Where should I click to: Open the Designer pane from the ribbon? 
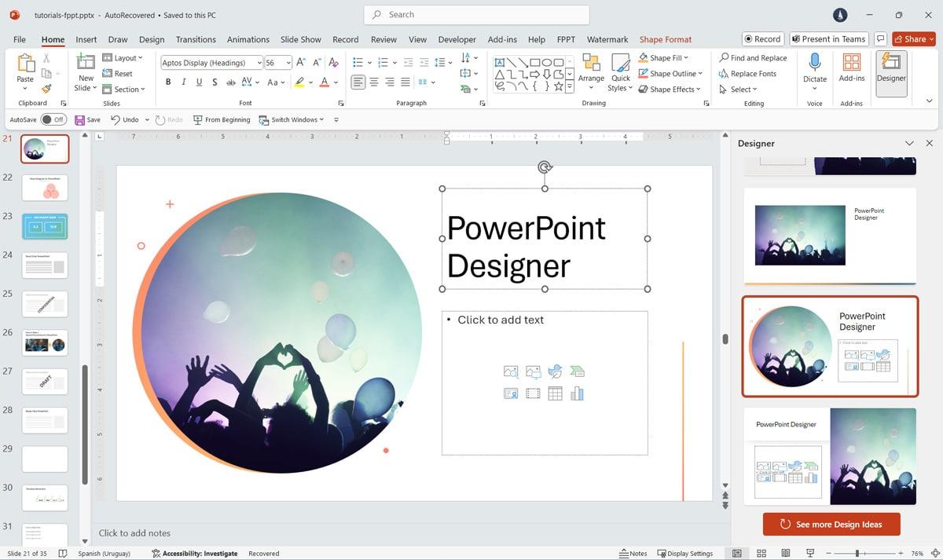[890, 73]
